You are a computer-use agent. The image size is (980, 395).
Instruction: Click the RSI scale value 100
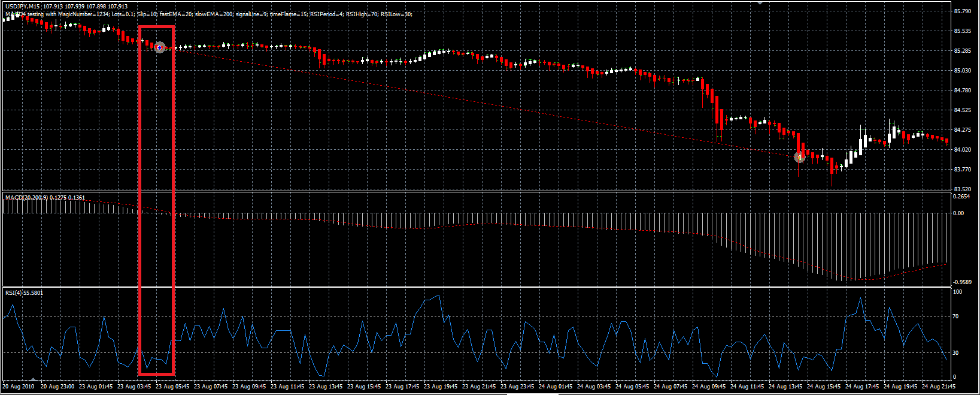[957, 292]
